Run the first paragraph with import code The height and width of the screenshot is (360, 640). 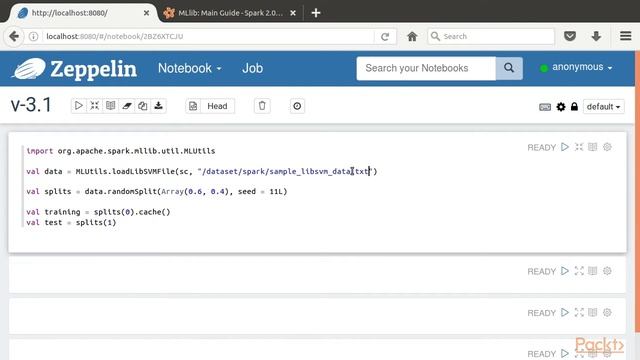click(565, 147)
